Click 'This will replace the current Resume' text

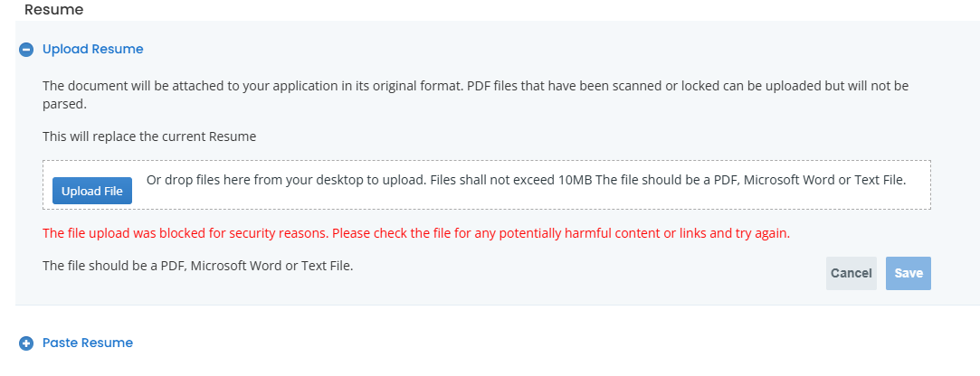149,136
